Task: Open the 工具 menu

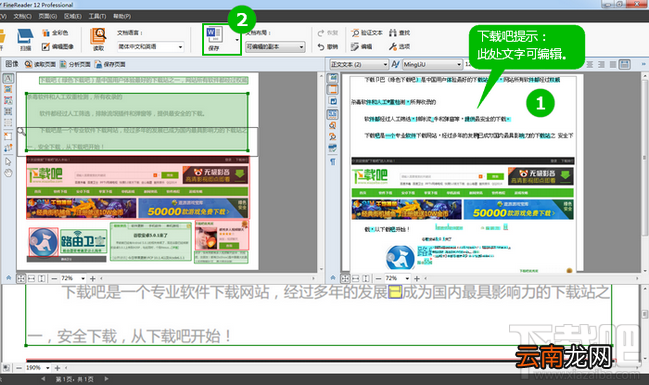Action: click(x=97, y=16)
